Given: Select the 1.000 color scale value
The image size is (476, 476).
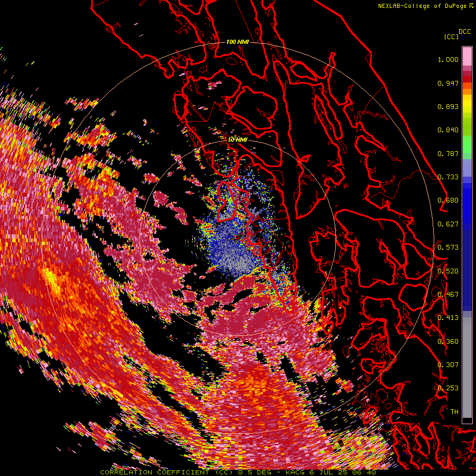Looking at the screenshot, I should click(x=448, y=59).
